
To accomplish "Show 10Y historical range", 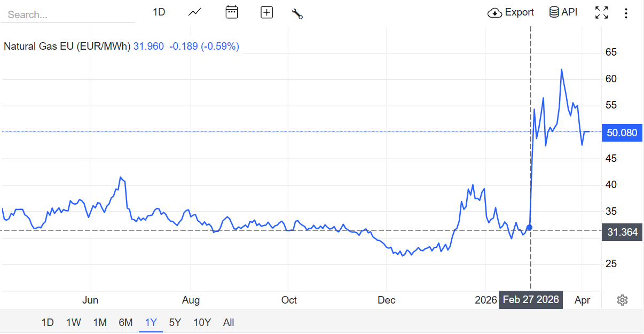I will (x=202, y=322).
